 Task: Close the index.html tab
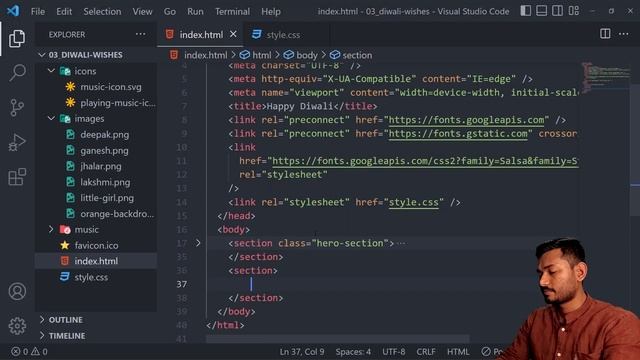(233, 34)
